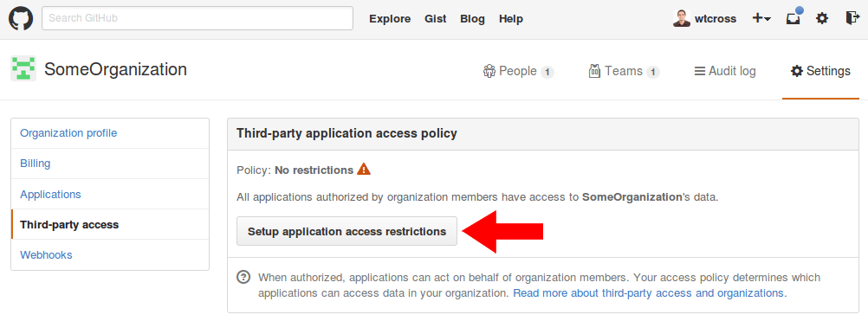868x321 pixels.
Task: Switch to the Audit log tab
Action: [x=724, y=71]
